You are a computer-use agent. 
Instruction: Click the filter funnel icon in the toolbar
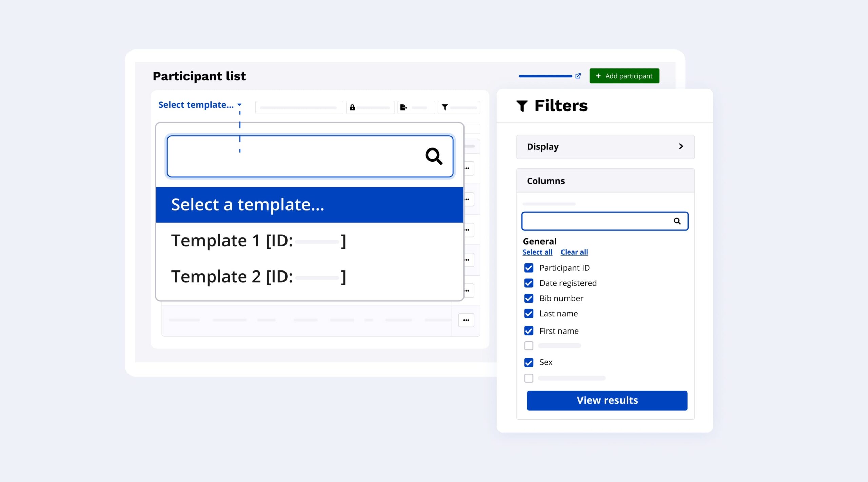coord(445,107)
